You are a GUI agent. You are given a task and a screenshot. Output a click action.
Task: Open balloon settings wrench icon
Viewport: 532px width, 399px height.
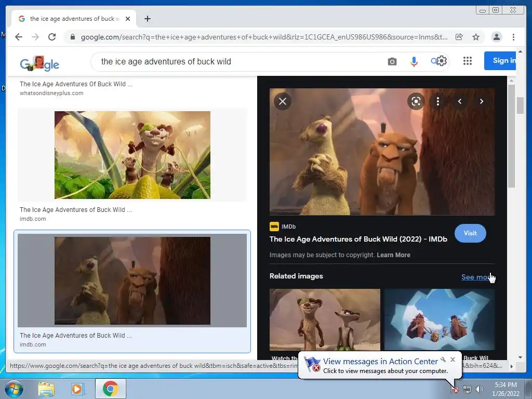click(x=443, y=360)
